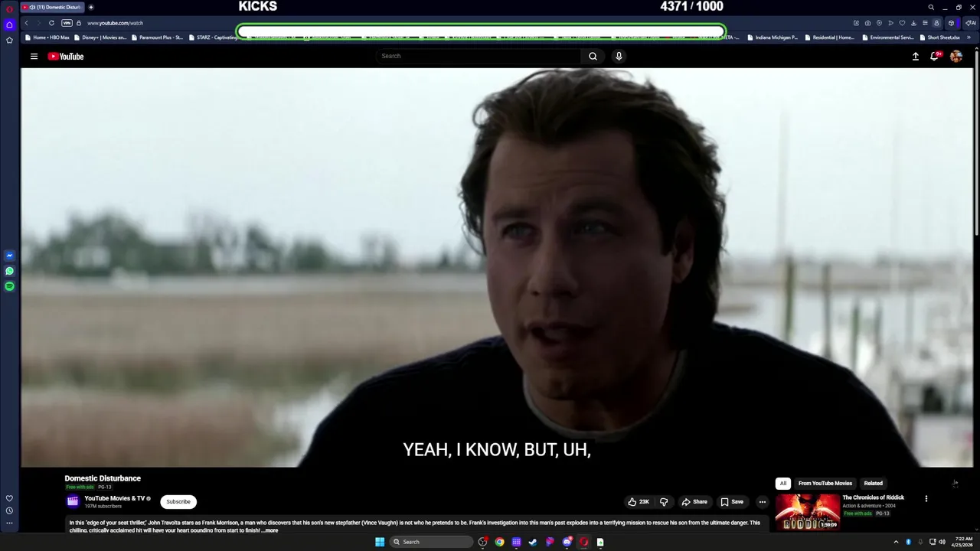This screenshot has height=551, width=980.
Task: Open WhatsApp in Opera sidebar
Action: tap(9, 271)
